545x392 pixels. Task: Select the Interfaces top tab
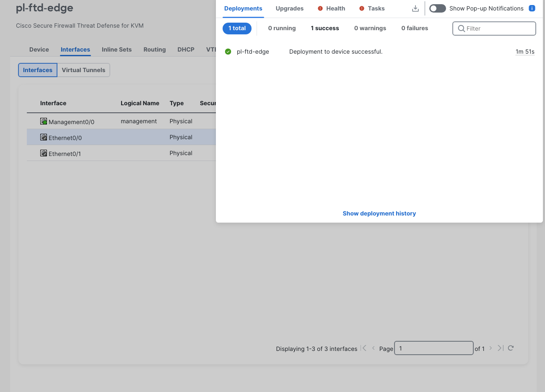75,49
